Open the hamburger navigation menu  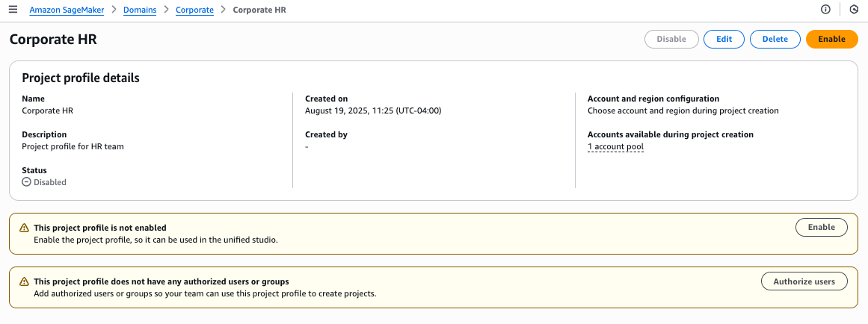point(13,10)
